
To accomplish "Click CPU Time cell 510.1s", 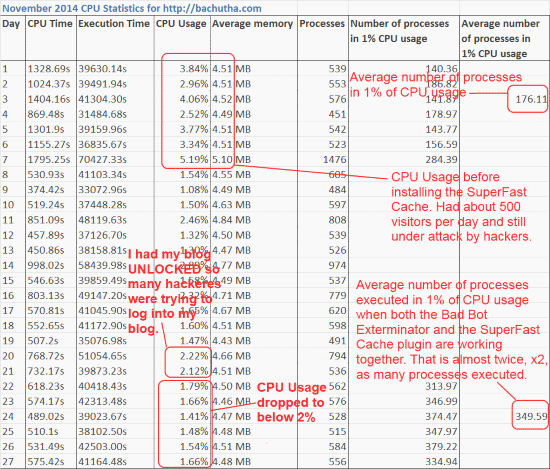I will click(x=43, y=431).
